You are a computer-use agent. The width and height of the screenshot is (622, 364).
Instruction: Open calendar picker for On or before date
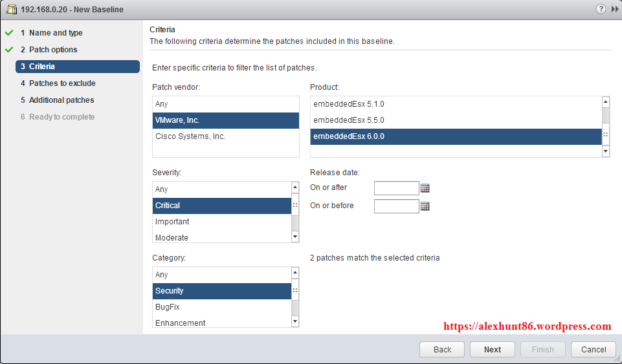tap(425, 206)
